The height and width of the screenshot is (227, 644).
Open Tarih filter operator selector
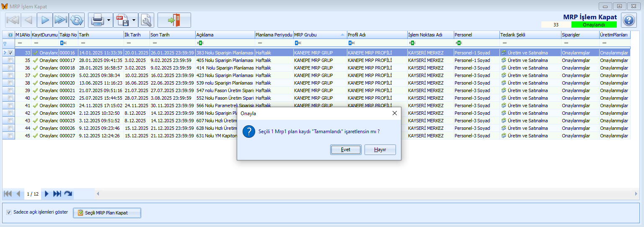coord(83,43)
